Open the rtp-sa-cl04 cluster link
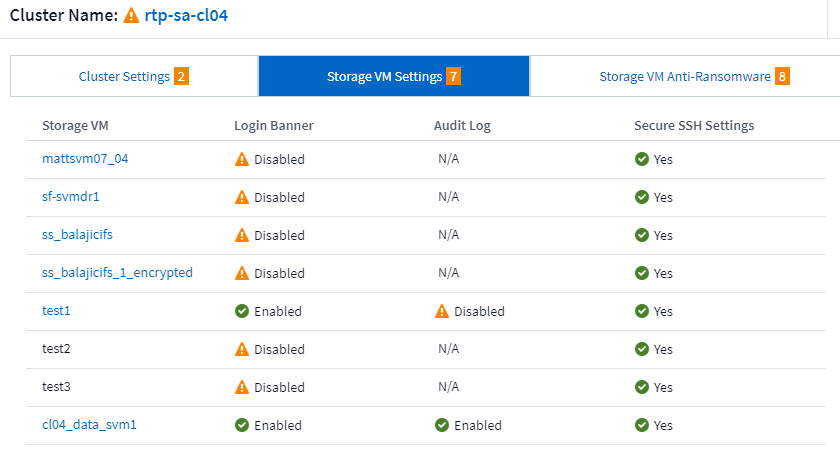Image resolution: width=840 pixels, height=459 pixels. [188, 16]
